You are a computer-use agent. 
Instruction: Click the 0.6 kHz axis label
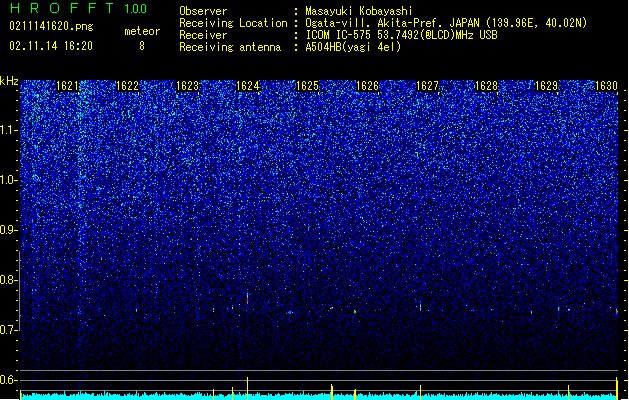tap(9, 380)
